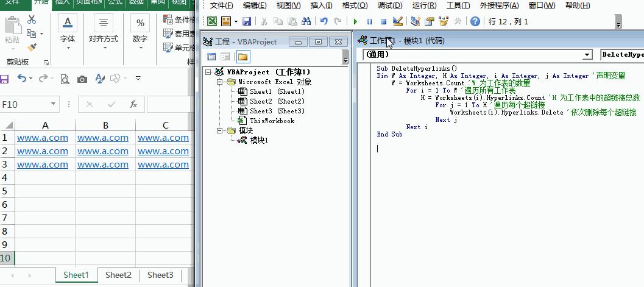Click the www.a.com link in cell A1

(x=43, y=138)
